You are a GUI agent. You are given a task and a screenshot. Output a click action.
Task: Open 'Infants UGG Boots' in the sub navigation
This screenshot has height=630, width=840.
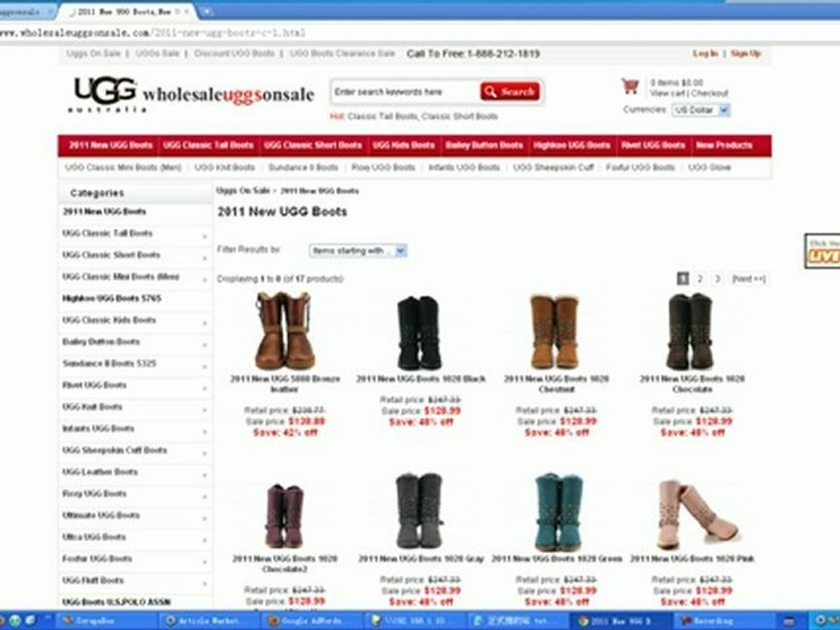click(464, 167)
